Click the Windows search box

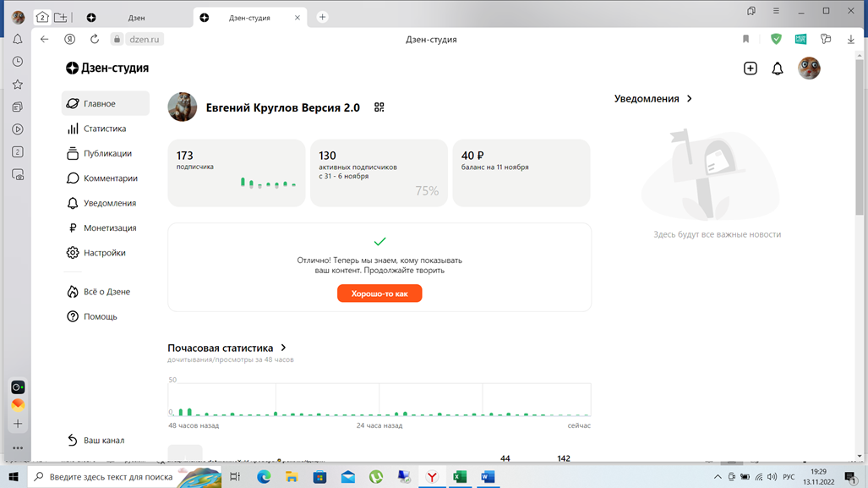(124, 476)
